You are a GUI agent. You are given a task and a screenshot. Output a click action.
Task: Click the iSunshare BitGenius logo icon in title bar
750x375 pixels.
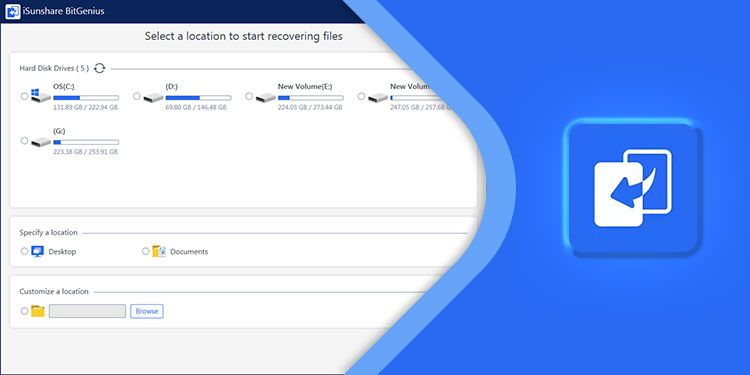click(x=12, y=11)
